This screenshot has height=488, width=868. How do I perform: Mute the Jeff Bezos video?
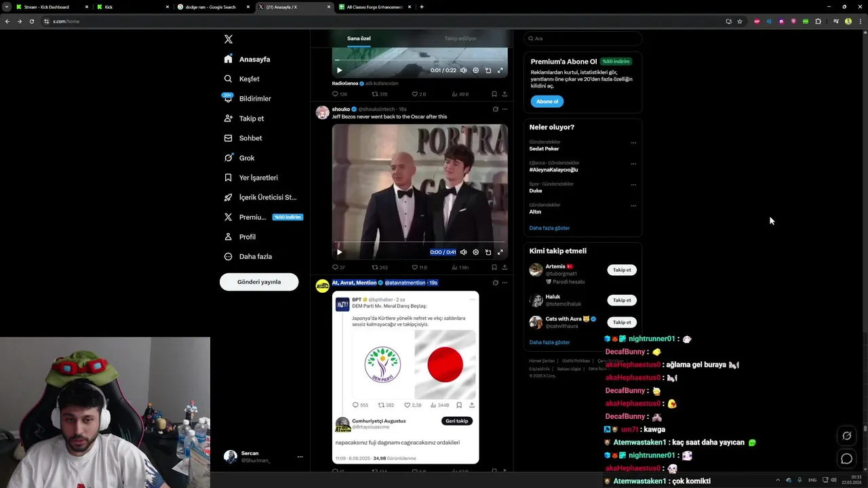pos(464,252)
